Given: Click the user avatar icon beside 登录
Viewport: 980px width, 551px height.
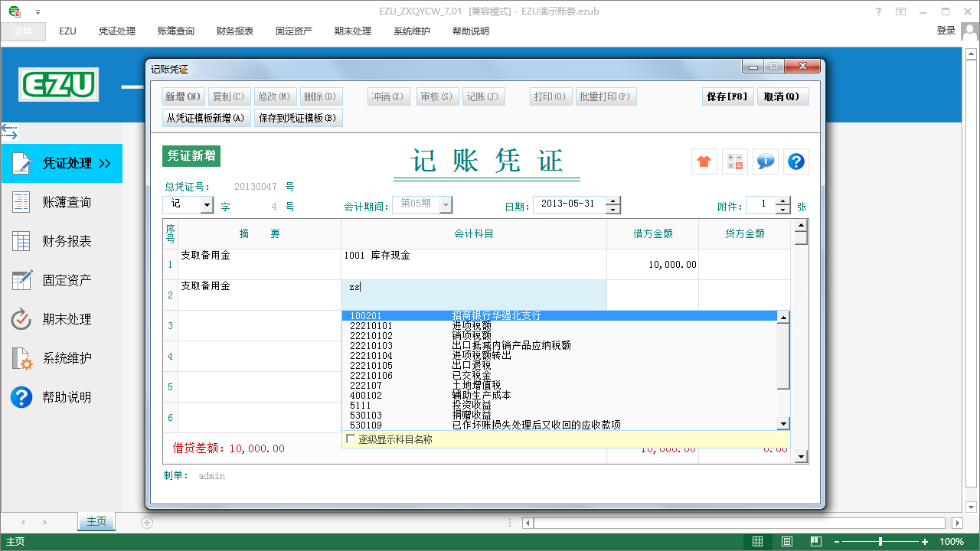Looking at the screenshot, I should 970,31.
